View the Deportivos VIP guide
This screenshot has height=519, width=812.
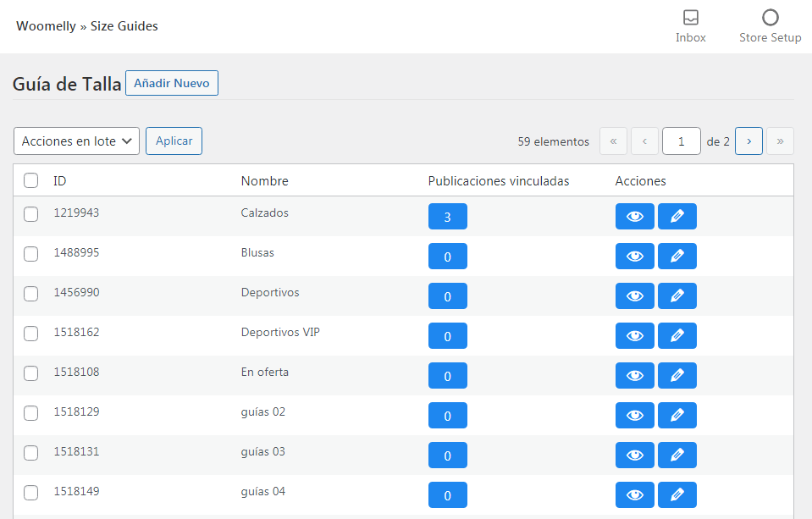coord(635,335)
